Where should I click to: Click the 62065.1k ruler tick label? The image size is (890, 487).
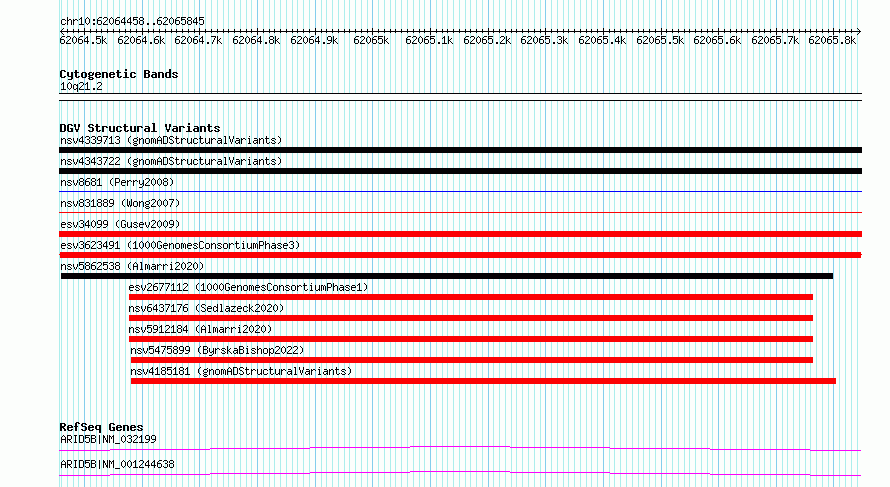click(x=429, y=40)
